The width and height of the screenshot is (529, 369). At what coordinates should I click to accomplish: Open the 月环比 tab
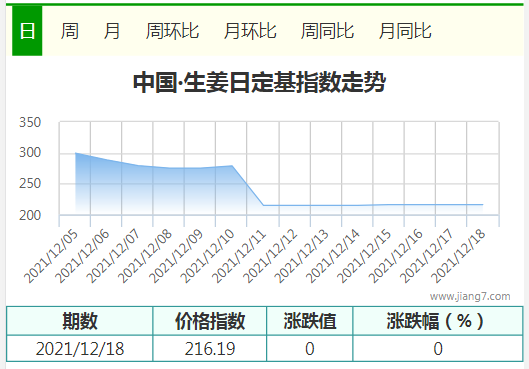(x=250, y=31)
